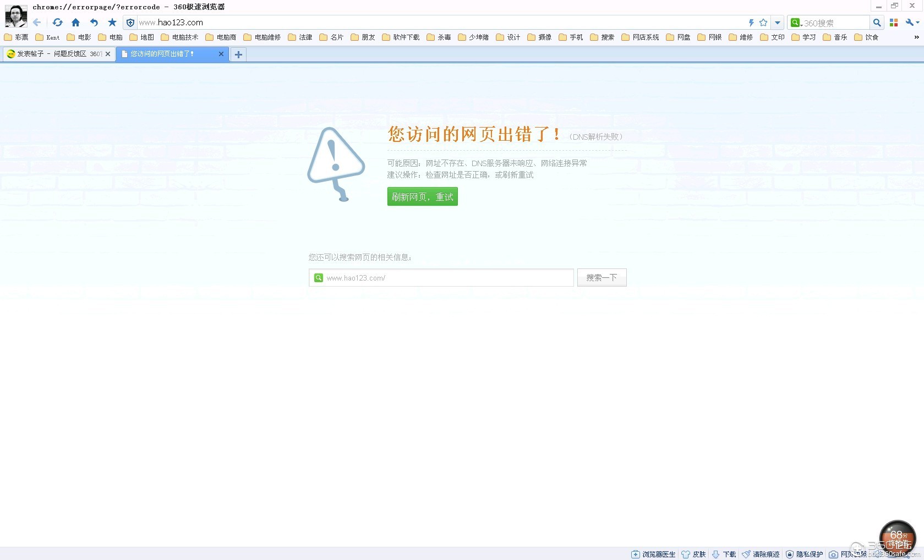
Task: Bookmark this page with the outline star
Action: pyautogui.click(x=763, y=23)
